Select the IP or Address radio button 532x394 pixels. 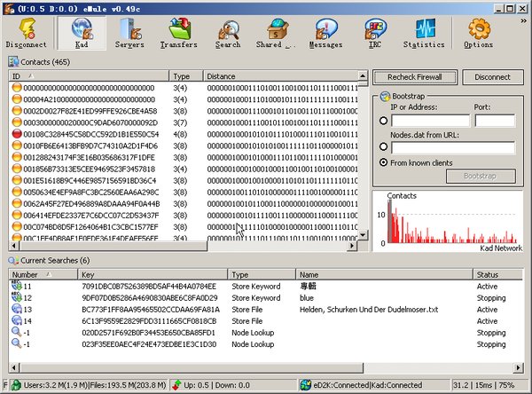pos(383,121)
